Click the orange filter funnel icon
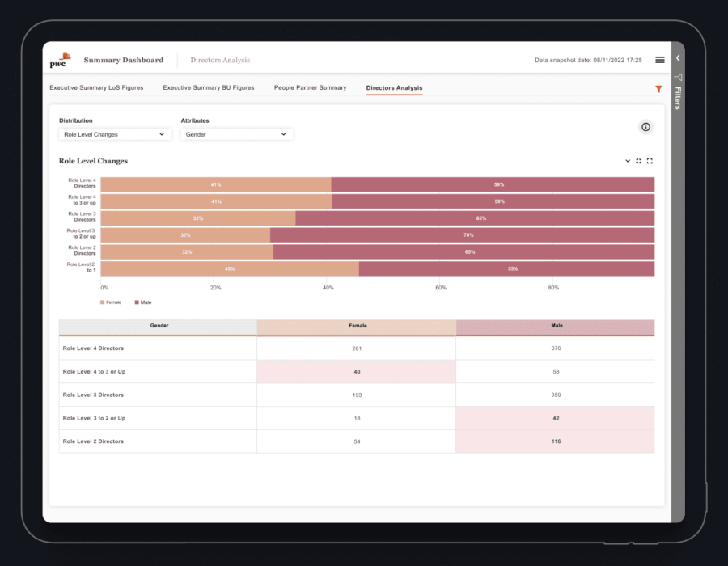 tap(658, 89)
